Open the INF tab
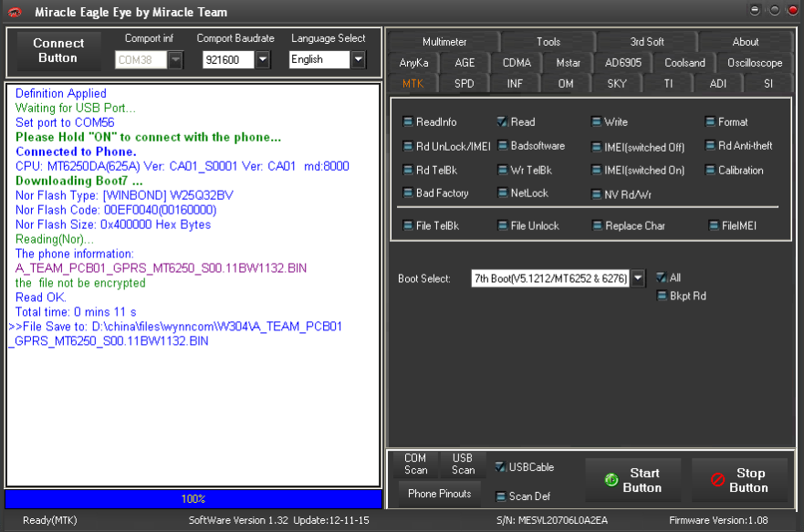 [515, 84]
